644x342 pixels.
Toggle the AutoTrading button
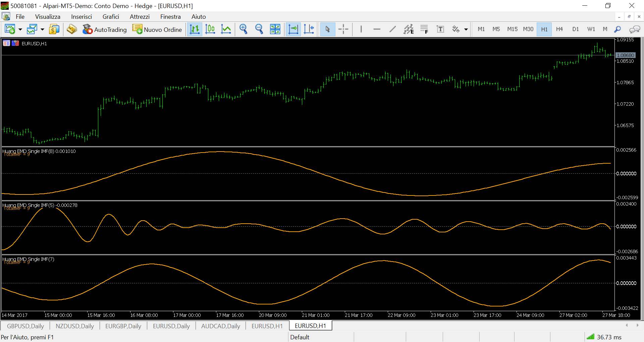105,30
